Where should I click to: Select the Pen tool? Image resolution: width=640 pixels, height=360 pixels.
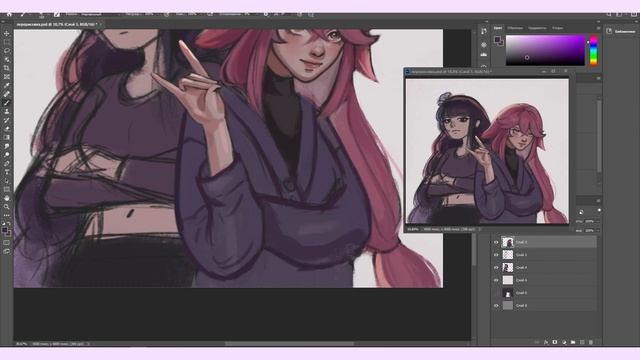(x=7, y=163)
